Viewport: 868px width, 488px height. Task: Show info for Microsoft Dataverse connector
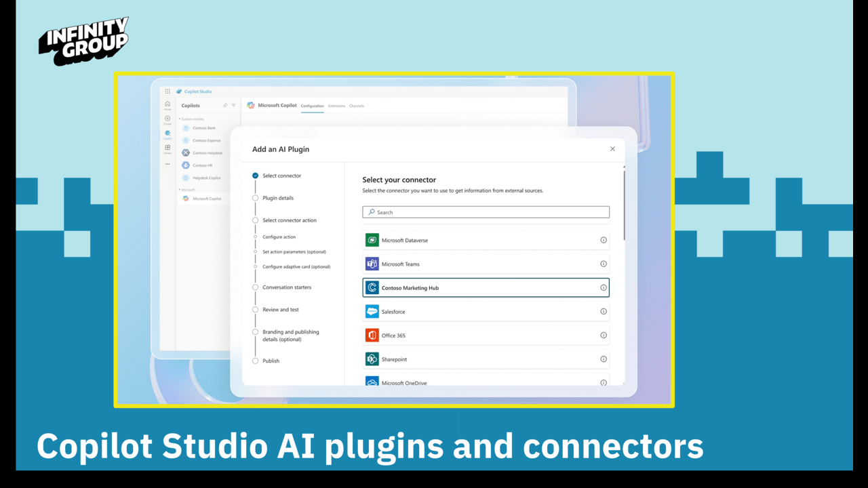604,240
